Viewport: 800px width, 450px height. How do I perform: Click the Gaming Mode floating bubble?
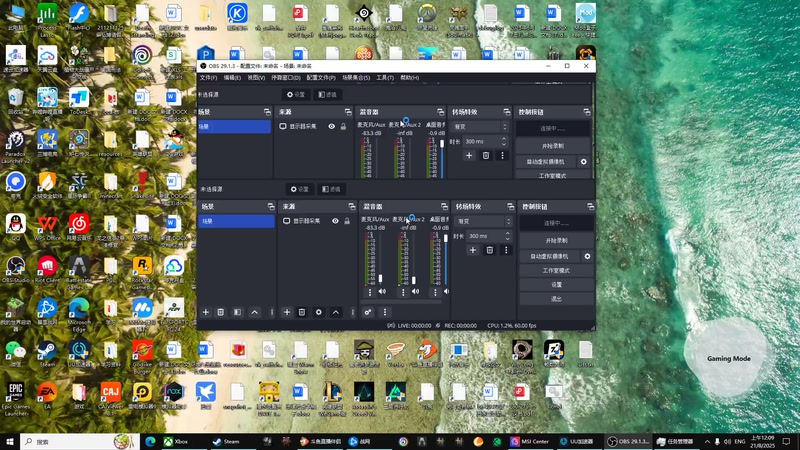coord(728,358)
